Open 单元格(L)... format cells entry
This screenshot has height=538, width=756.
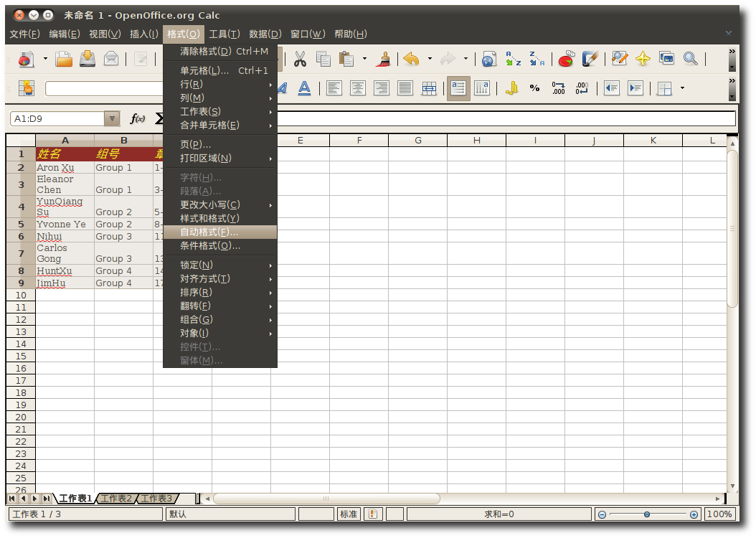pos(220,70)
